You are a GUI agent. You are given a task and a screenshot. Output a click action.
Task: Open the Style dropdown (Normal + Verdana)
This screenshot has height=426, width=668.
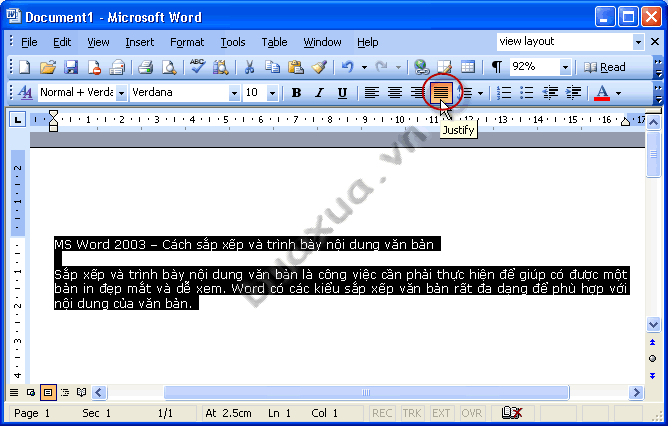[121, 92]
